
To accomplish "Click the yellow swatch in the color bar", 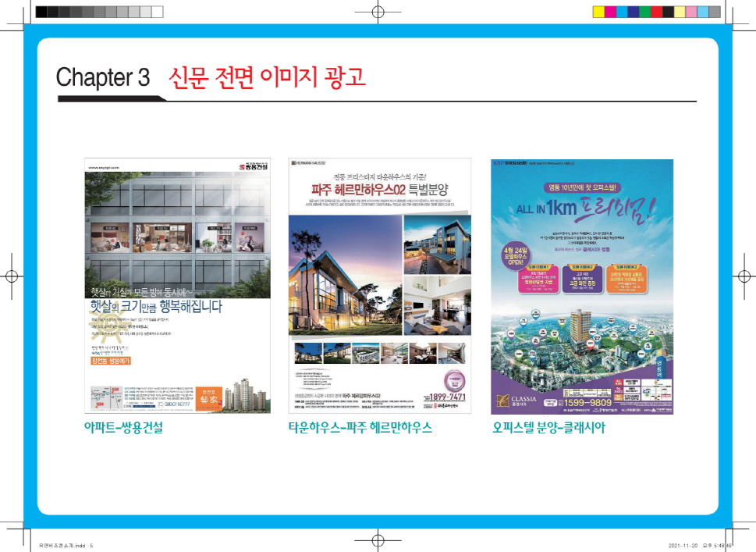I will click(x=598, y=12).
